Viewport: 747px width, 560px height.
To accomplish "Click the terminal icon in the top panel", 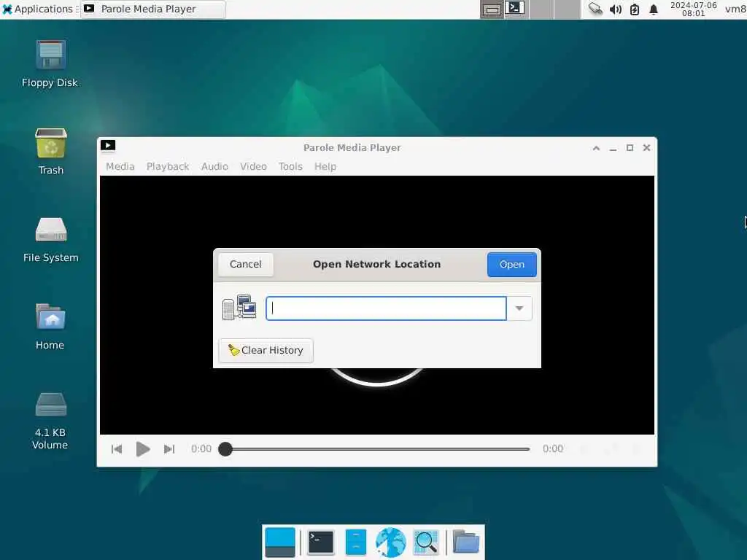I will click(x=514, y=7).
